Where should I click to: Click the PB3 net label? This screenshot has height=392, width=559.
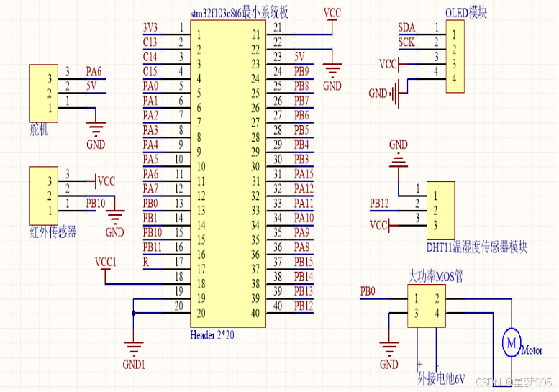point(301,159)
